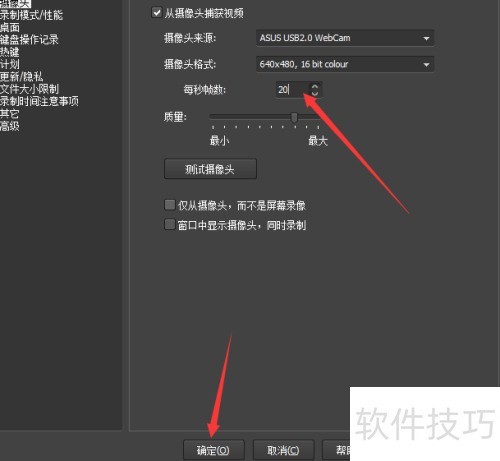Open 高级 advanced settings category

(x=10, y=126)
